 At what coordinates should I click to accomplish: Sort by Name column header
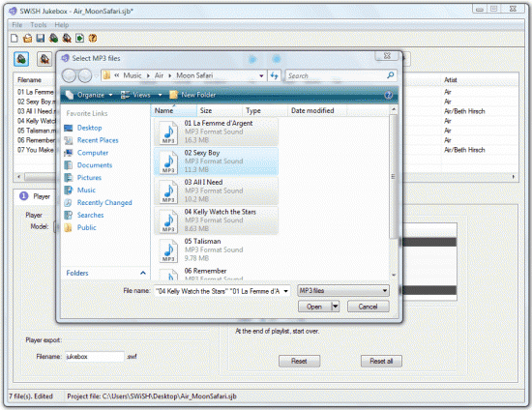tap(174, 110)
